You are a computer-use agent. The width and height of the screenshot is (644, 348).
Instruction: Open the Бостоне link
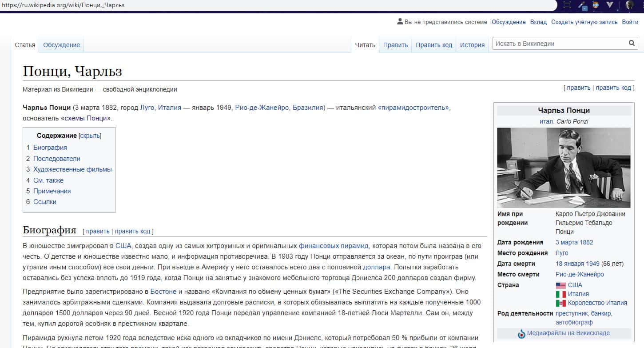click(x=163, y=292)
